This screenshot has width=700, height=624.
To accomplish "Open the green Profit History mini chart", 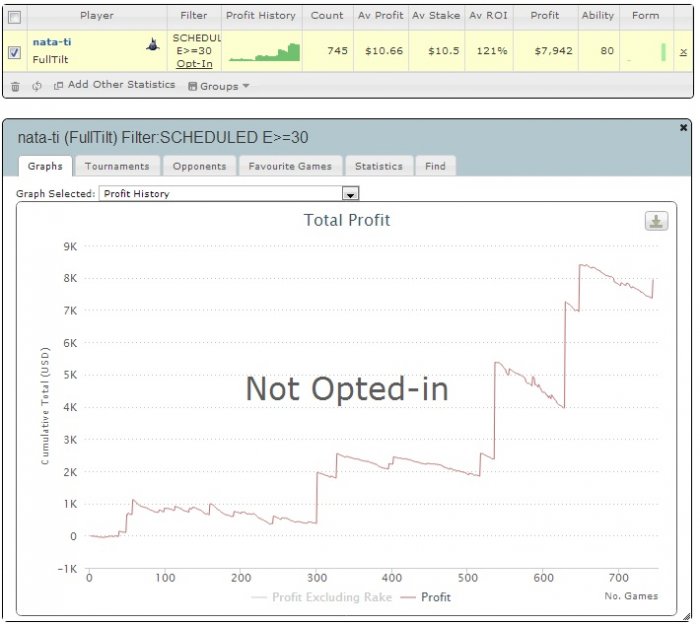I will point(264,52).
